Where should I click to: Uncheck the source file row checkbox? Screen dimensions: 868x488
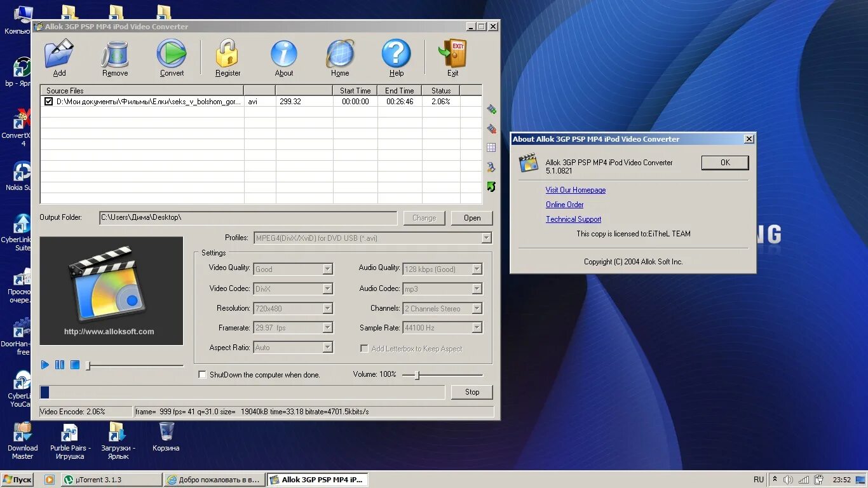48,101
